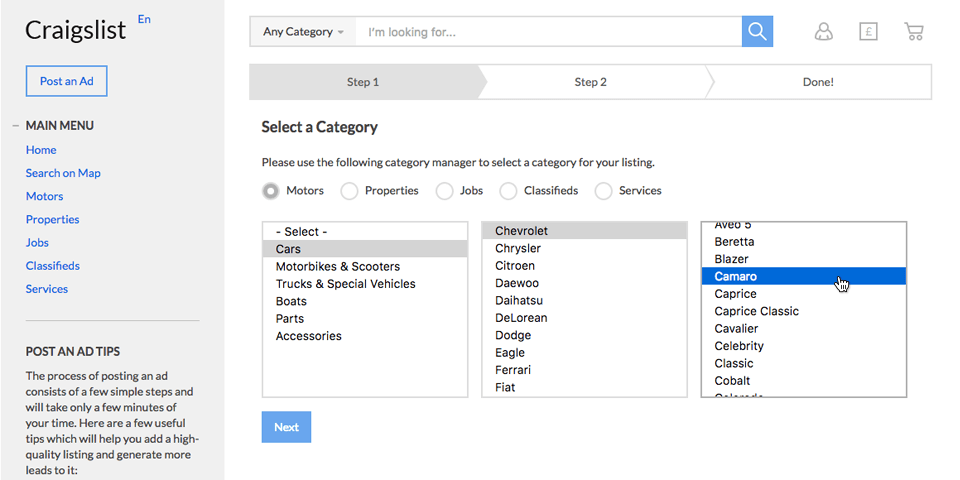Choose Cars in the category list

(365, 249)
